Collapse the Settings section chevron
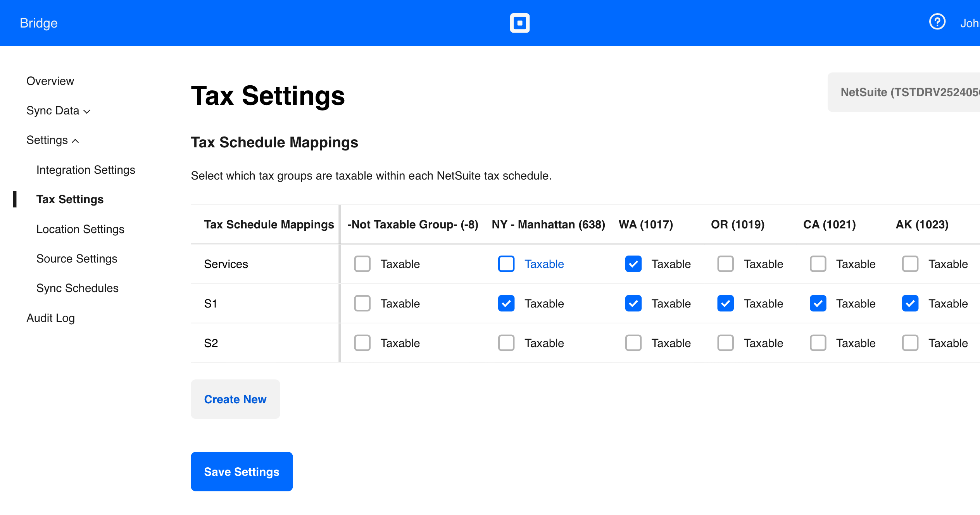The width and height of the screenshot is (980, 515). (76, 141)
